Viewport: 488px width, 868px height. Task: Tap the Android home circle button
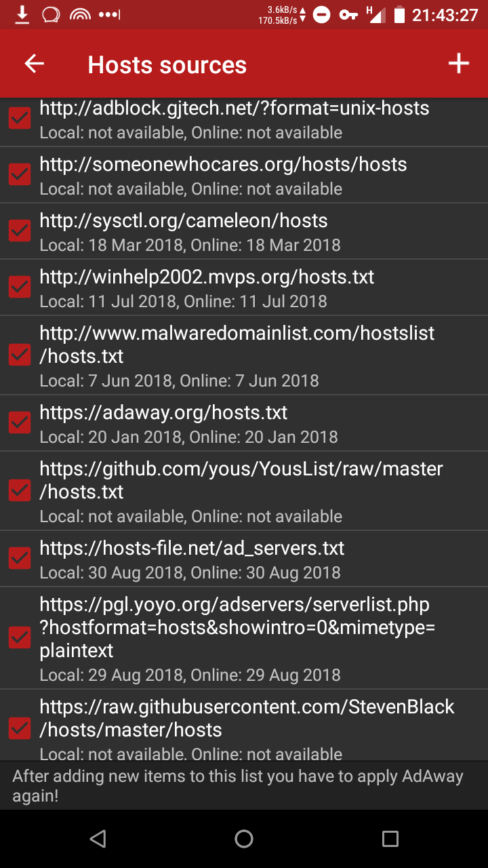(244, 839)
